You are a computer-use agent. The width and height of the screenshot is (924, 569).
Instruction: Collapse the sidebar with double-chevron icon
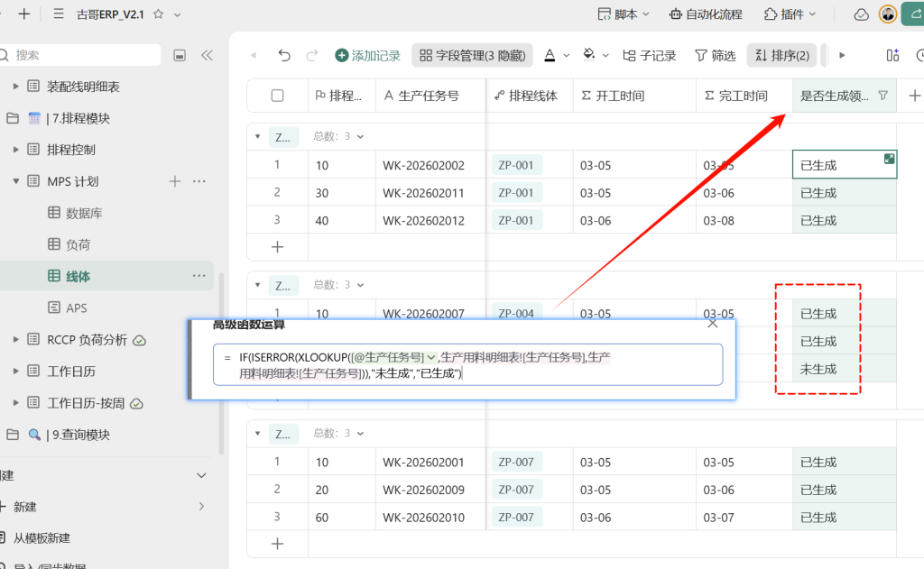pos(207,55)
